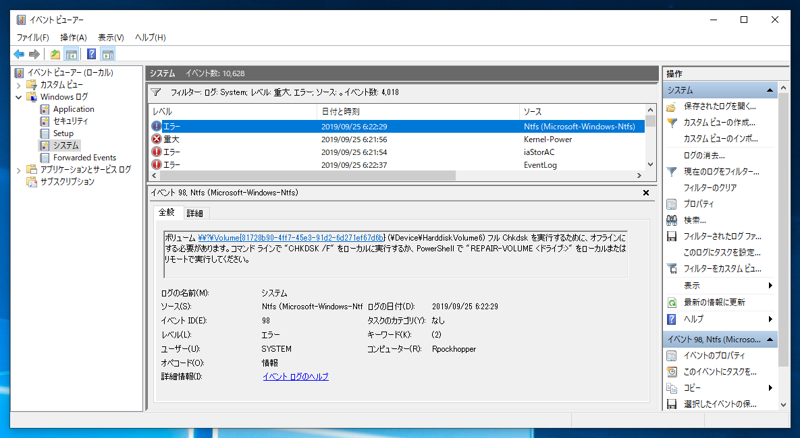Switch to 全般 tab
This screenshot has width=800, height=438.
[x=166, y=212]
